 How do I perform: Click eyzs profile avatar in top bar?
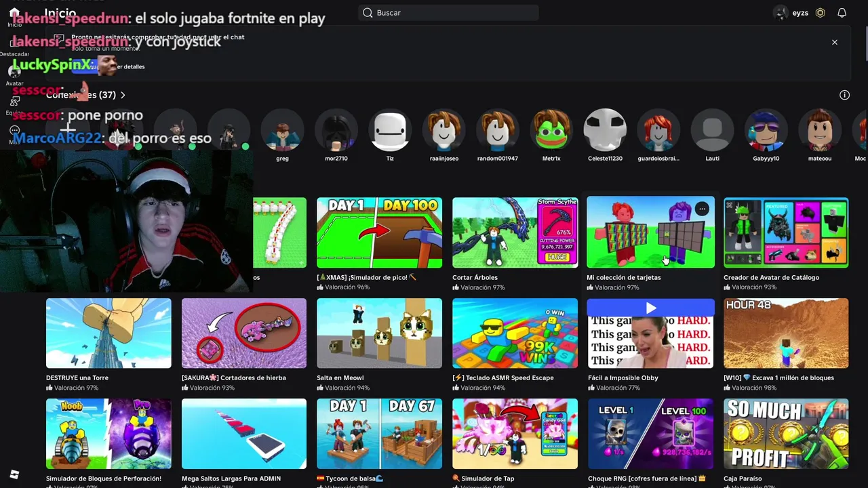[x=781, y=13]
